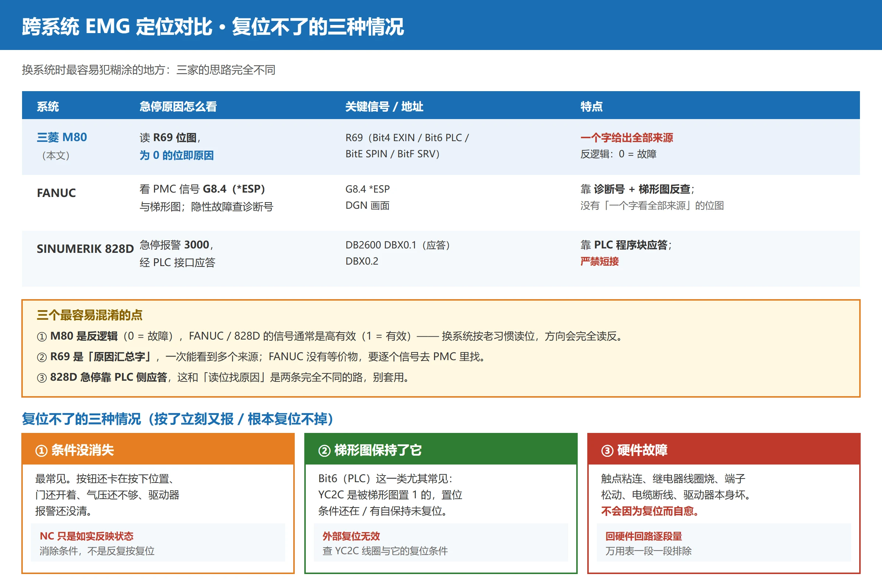This screenshot has height=588, width=882.
Task: Click the text 为 0 的位即原因
Action: (177, 155)
